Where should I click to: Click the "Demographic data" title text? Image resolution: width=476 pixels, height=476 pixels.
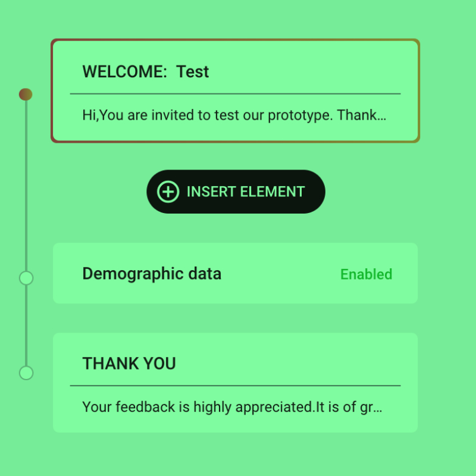[x=152, y=274]
